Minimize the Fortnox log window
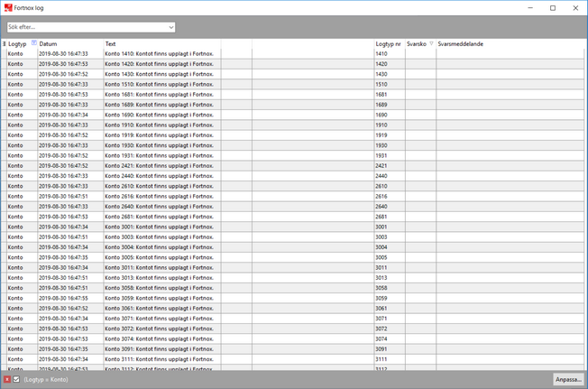588x389 pixels. click(530, 8)
